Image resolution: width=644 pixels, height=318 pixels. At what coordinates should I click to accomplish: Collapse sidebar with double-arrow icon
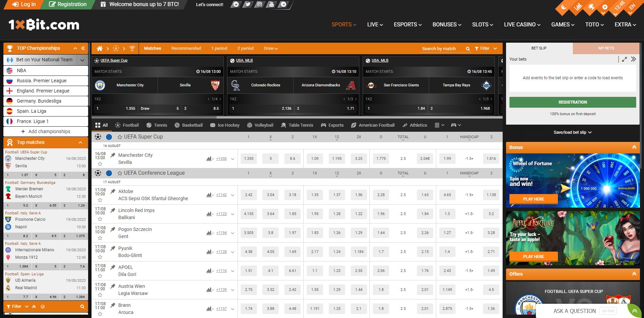83,48
